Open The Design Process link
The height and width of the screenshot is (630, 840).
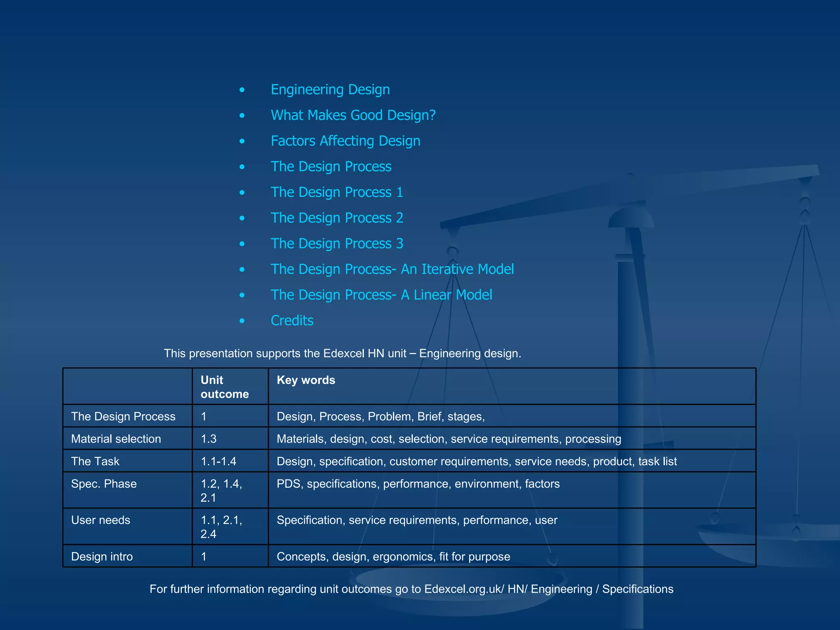[331, 167]
